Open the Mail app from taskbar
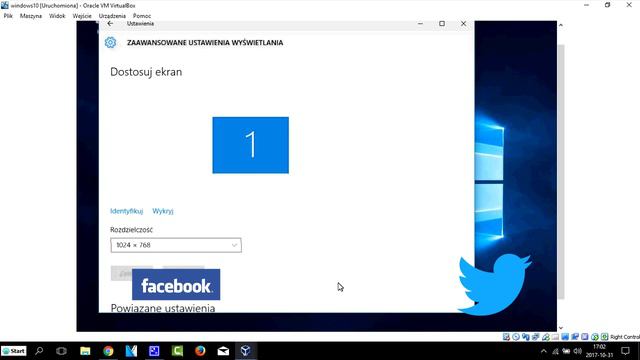640x360 pixels. [223, 351]
